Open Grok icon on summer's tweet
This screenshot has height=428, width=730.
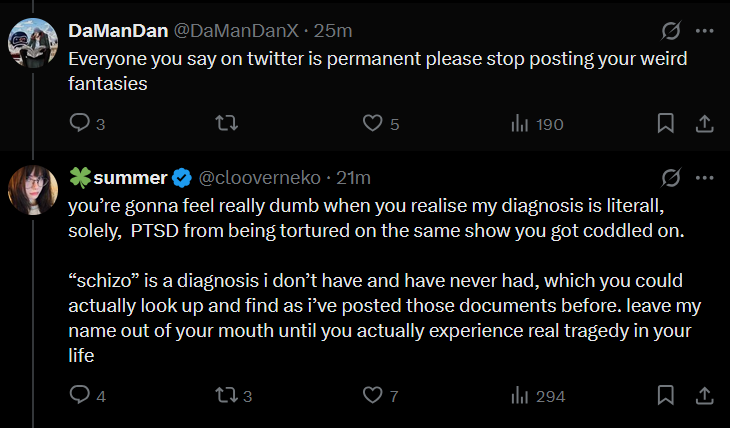672,178
